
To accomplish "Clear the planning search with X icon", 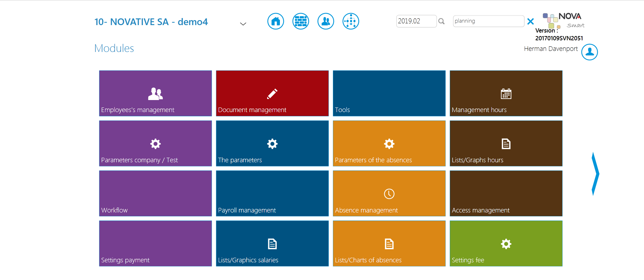I will pyautogui.click(x=530, y=22).
